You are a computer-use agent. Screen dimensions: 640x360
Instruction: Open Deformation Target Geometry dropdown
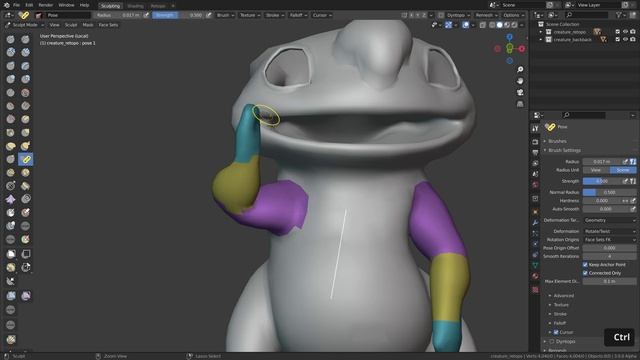(609, 220)
